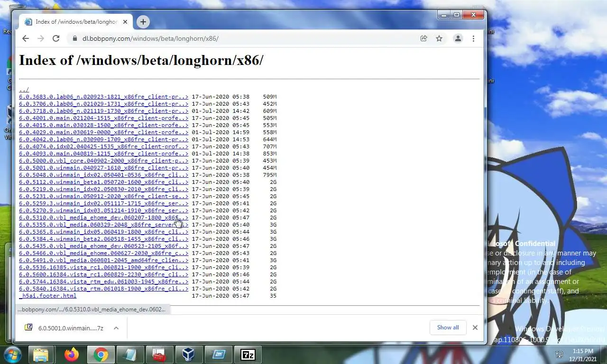Switch to Chrome taskbar icon
Screen dimensions: 607x364
point(101,355)
